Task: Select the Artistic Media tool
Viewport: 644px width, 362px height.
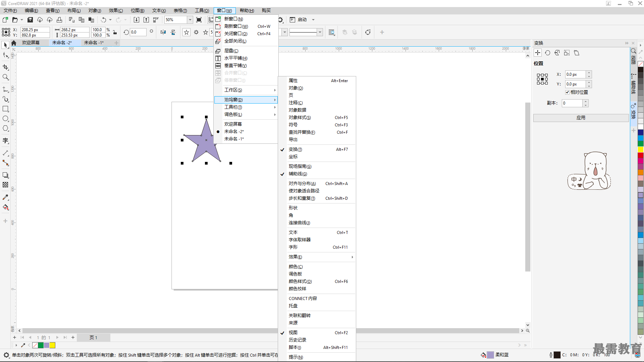Action: coord(5,99)
